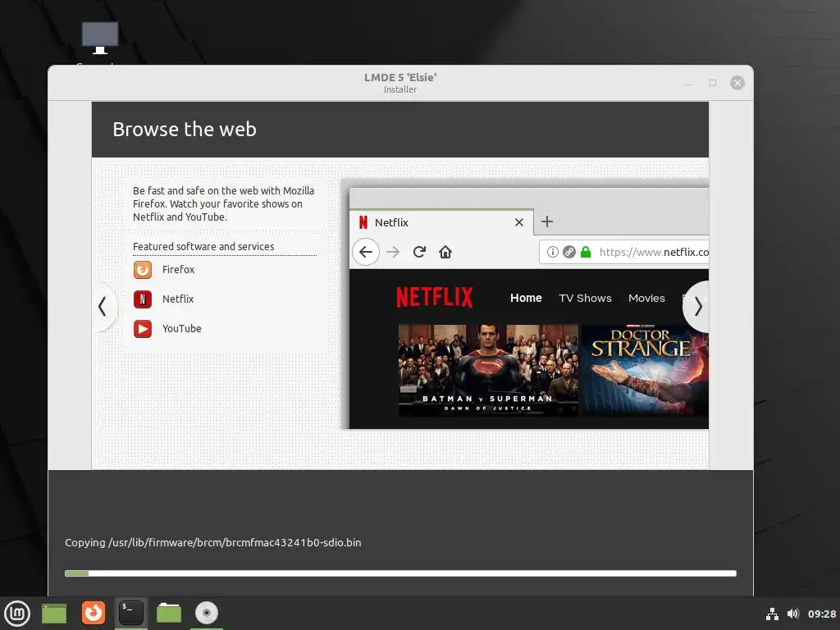Click the green show desktop taskbar icon

tap(54, 614)
